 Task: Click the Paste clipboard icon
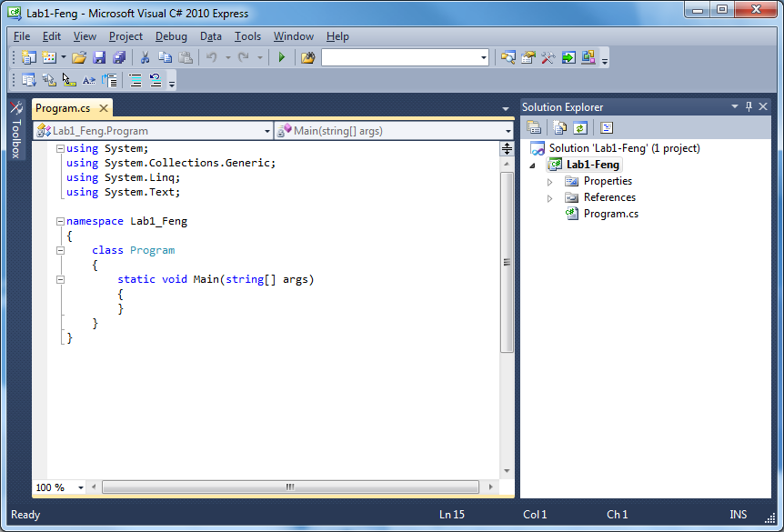(186, 57)
